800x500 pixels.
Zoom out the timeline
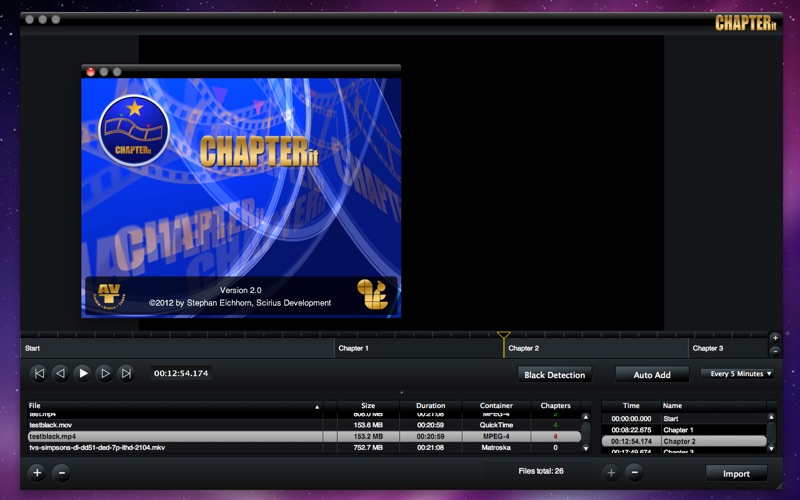click(x=775, y=351)
